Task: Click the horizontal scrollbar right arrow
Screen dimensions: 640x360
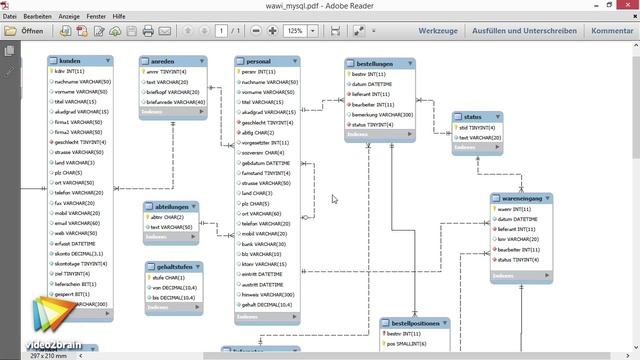Action: coord(628,356)
